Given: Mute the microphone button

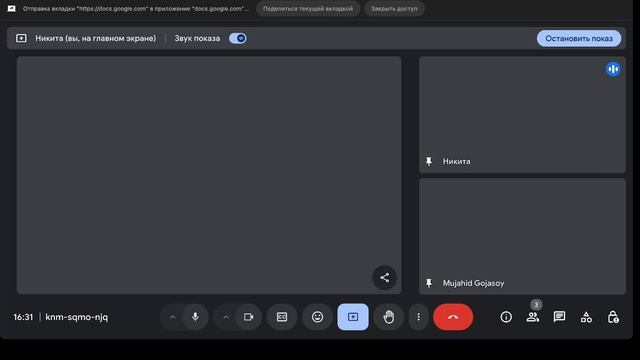Looking at the screenshot, I should pyautogui.click(x=195, y=317).
